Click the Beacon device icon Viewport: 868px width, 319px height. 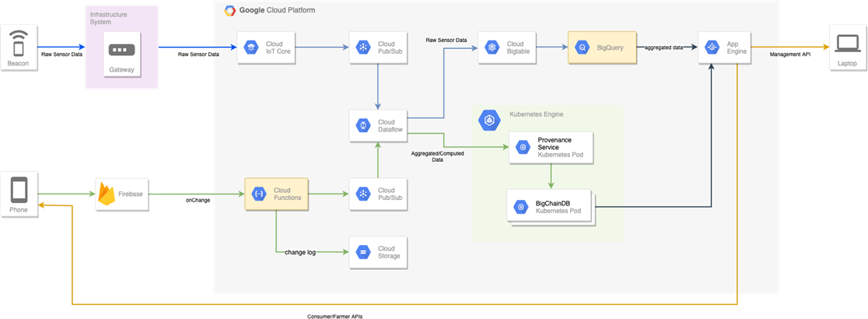point(19,44)
